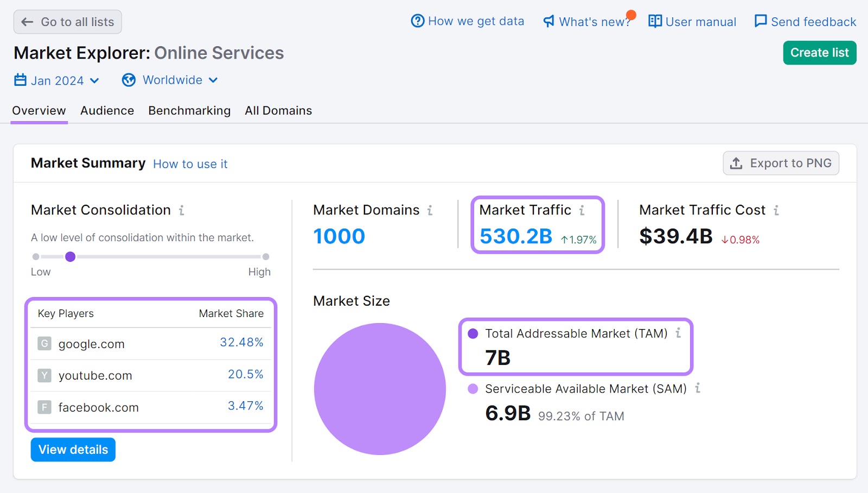
Task: Click the calendar icon beside Jan 2024
Action: click(20, 80)
